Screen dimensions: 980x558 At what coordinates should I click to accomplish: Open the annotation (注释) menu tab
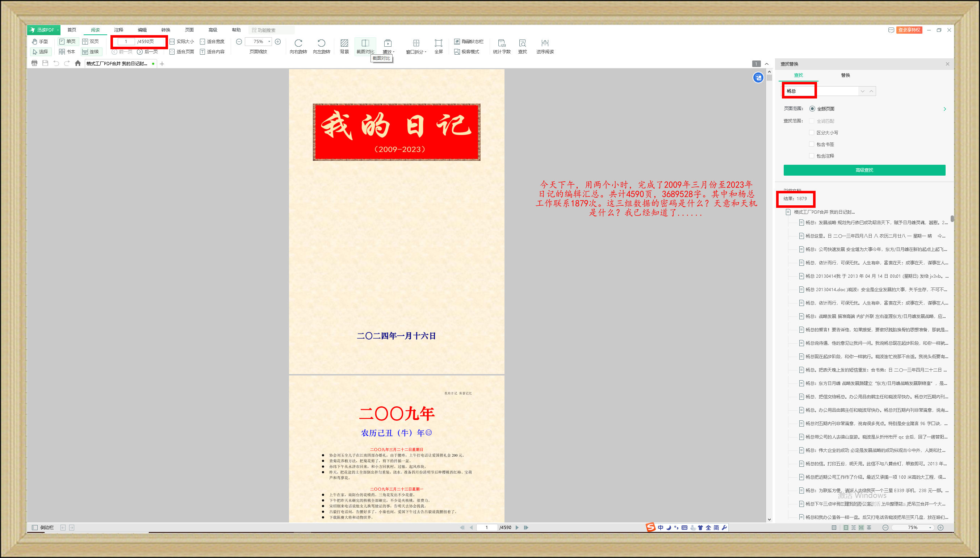[118, 30]
